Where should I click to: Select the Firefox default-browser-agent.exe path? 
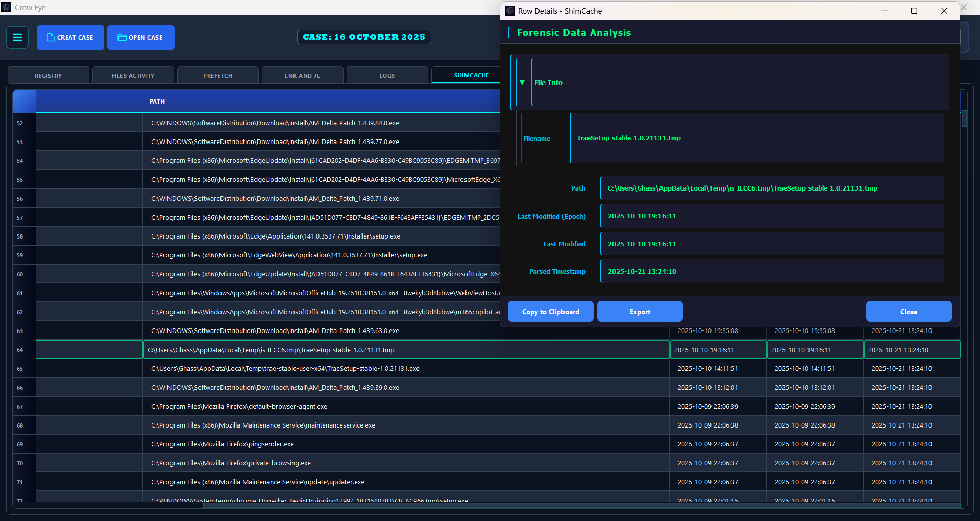pos(406,407)
